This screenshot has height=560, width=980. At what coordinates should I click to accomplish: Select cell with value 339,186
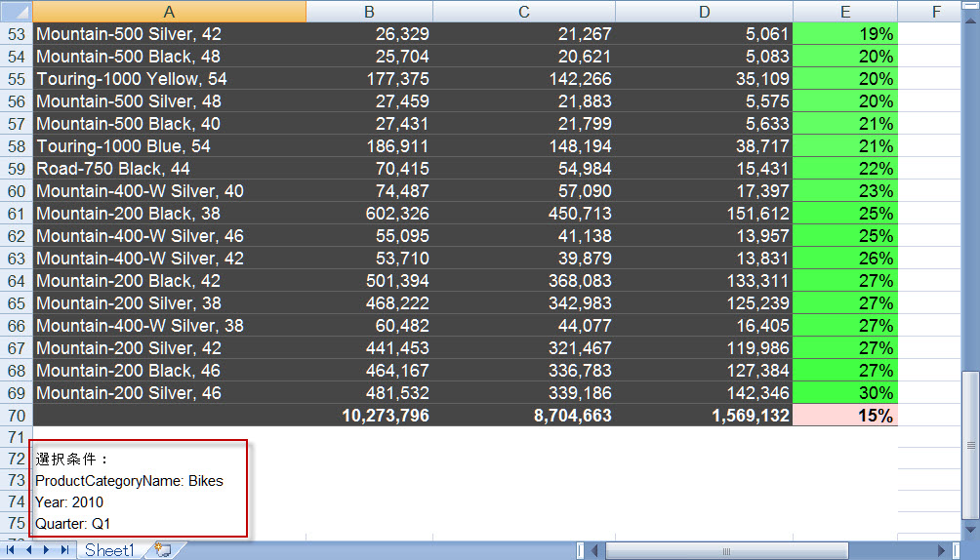click(x=524, y=393)
